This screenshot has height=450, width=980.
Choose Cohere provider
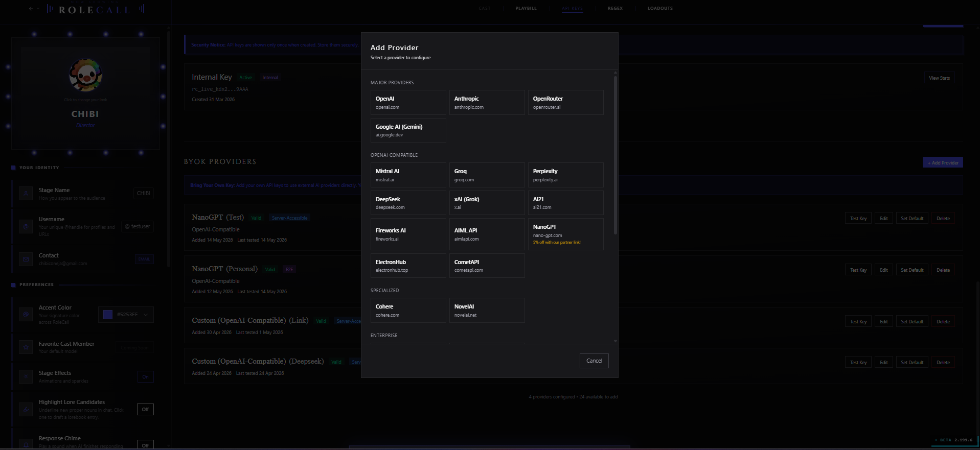coord(408,311)
